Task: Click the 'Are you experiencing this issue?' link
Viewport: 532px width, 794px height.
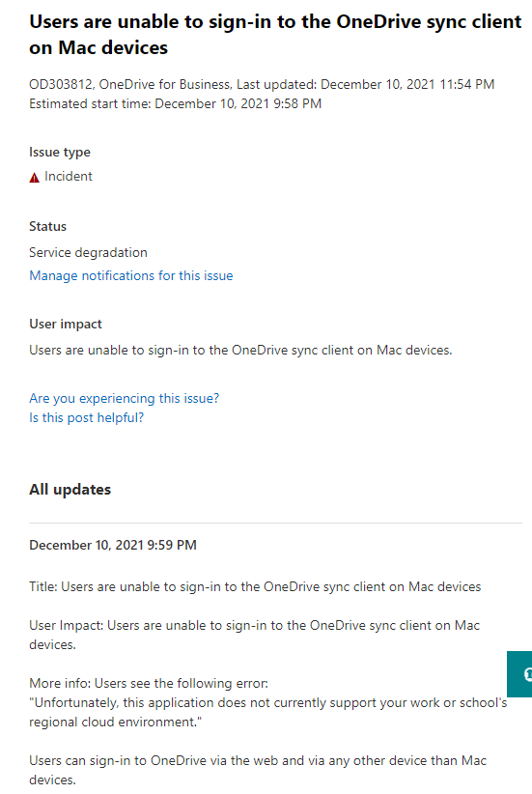Action: point(124,398)
